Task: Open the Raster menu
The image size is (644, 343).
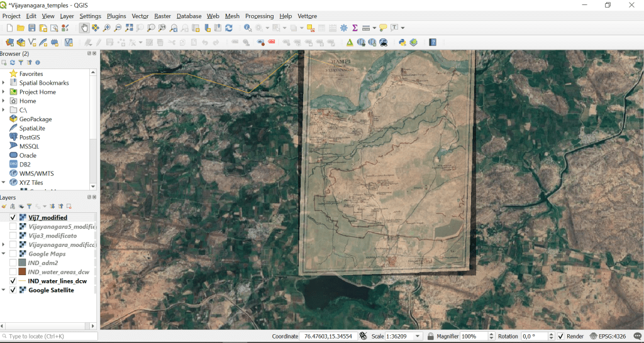Action: (x=162, y=16)
